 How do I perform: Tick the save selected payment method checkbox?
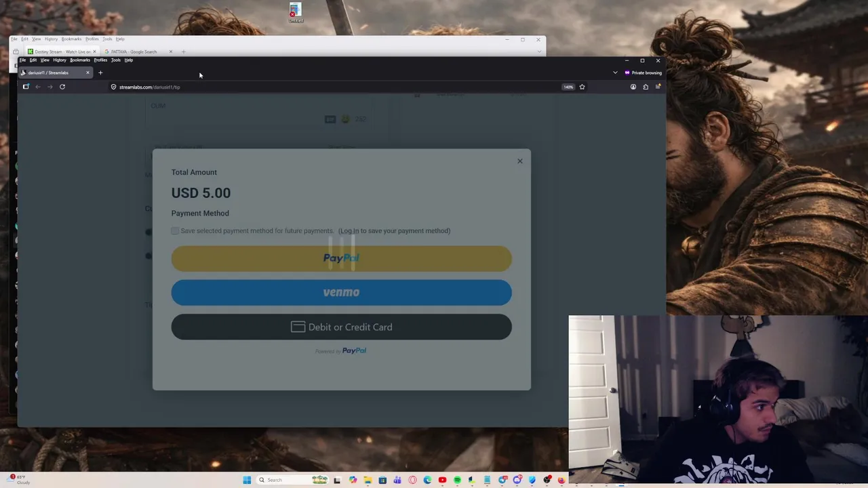[175, 231]
